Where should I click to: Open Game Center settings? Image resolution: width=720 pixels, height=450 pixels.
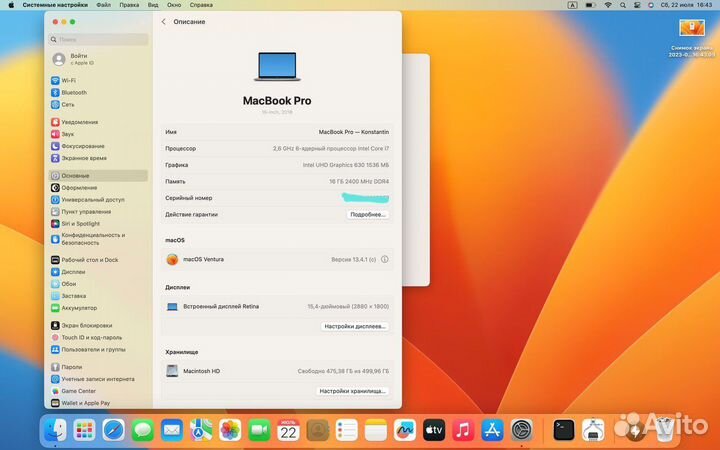(x=73, y=391)
